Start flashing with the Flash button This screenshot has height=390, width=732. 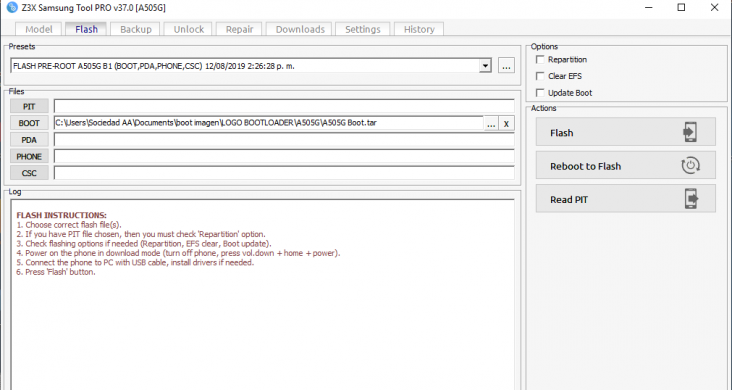[x=625, y=132]
